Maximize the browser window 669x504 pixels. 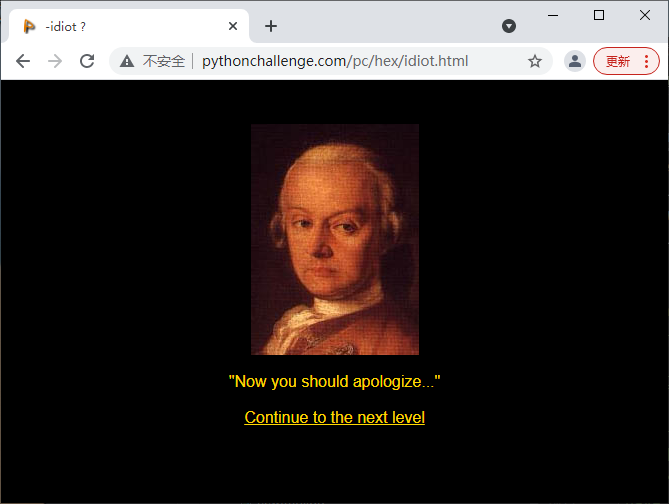coord(599,15)
